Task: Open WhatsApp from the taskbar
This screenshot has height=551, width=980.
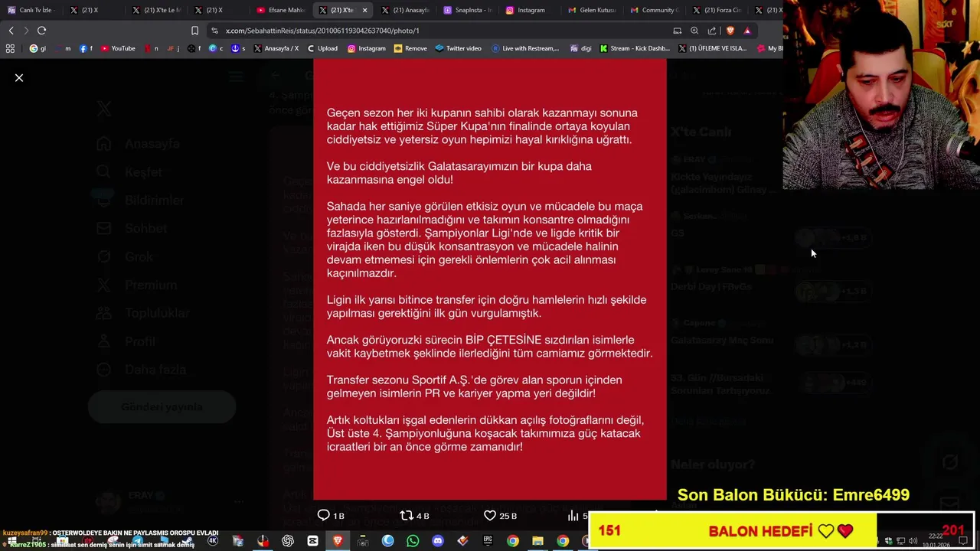Action: tap(413, 541)
